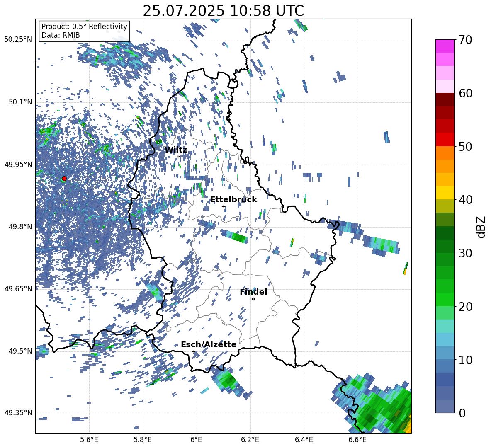Viewport: 491px width, 448px height.
Task: Click the latitude label '50.1°N'
Action: pos(20,102)
